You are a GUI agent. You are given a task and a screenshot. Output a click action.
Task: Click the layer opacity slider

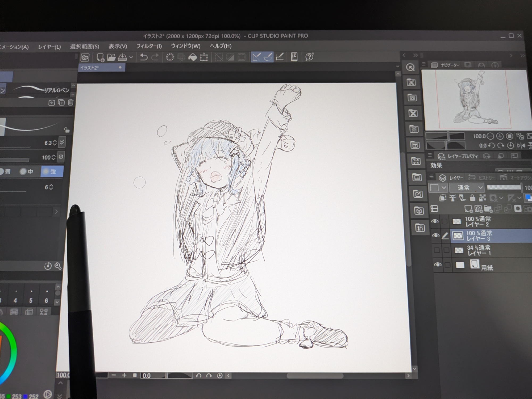[x=504, y=187]
